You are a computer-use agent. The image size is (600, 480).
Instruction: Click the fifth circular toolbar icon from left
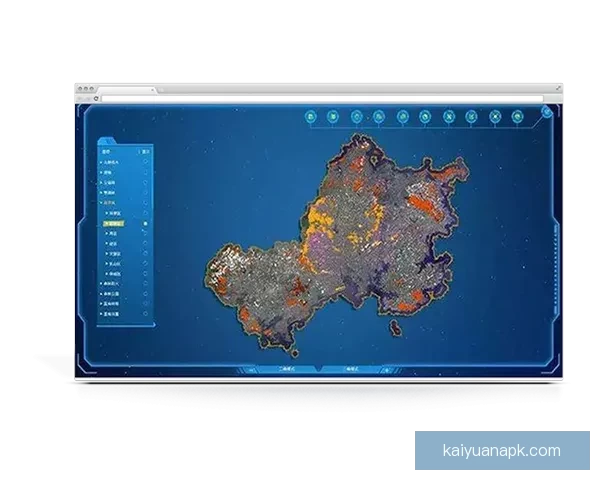point(403,117)
